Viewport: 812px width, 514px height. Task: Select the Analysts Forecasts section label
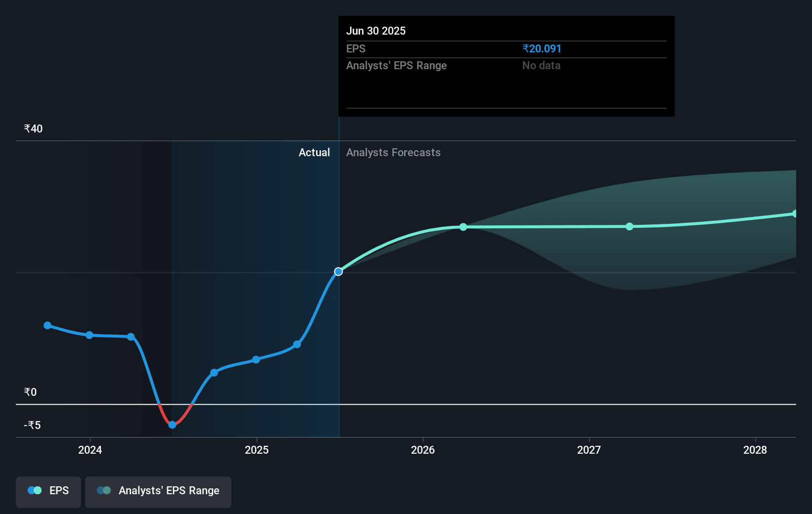(393, 152)
